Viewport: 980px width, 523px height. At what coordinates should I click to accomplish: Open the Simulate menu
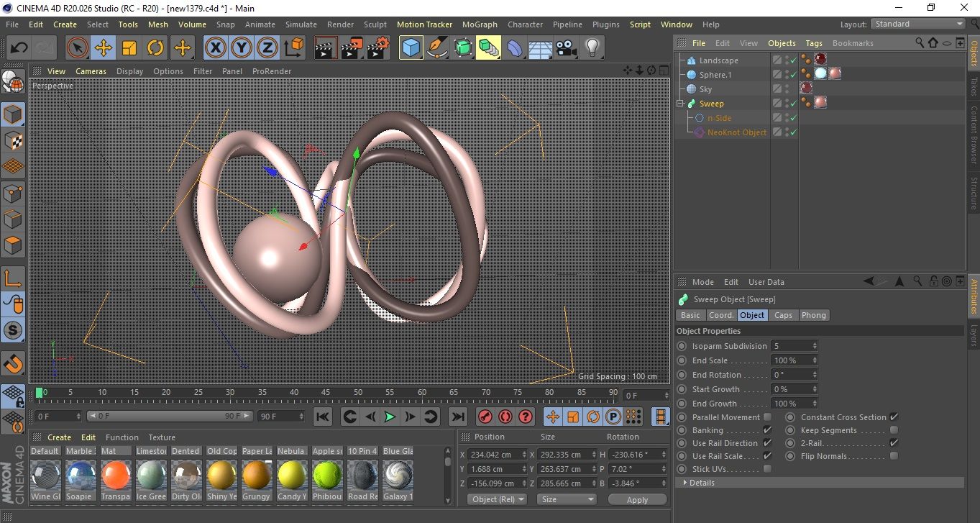301,24
